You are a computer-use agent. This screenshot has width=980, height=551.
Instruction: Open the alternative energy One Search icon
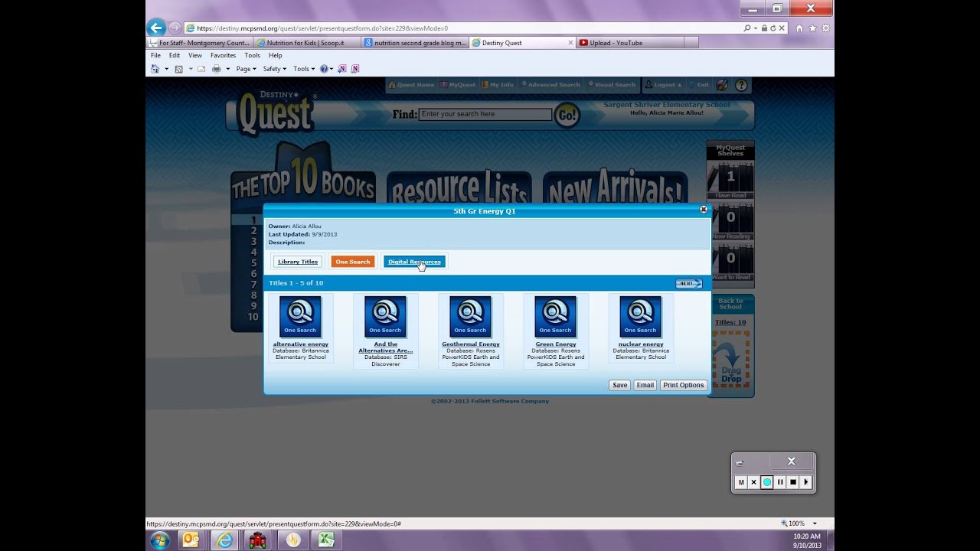[x=300, y=317]
